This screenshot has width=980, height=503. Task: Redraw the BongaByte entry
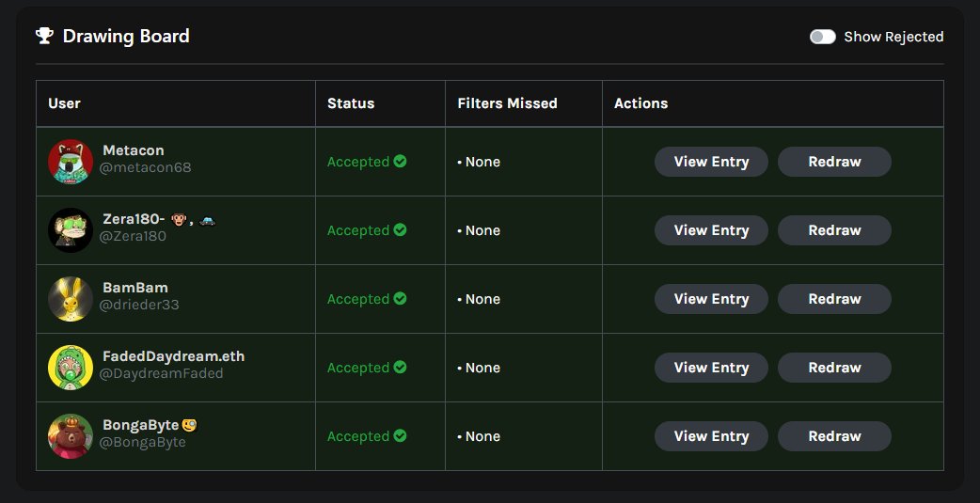click(834, 437)
